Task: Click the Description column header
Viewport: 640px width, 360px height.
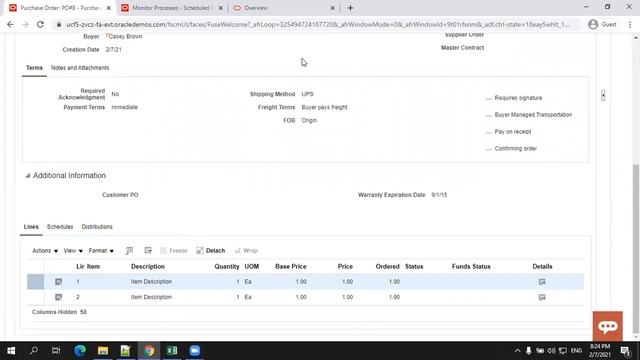Action: [148, 267]
